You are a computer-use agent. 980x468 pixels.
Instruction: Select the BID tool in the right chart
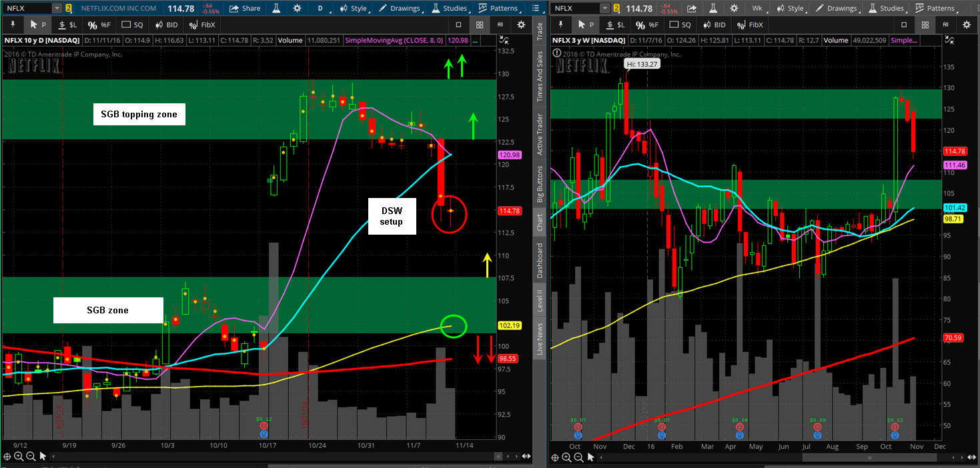tap(715, 25)
